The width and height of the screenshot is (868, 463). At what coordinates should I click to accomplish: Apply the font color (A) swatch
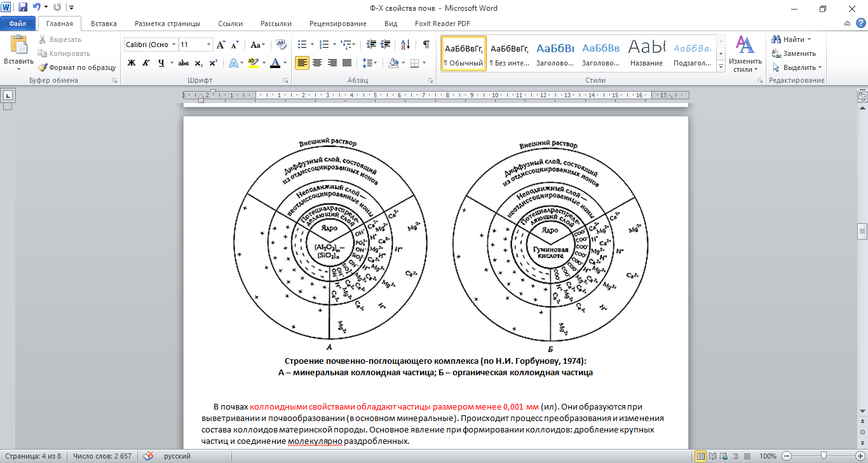click(275, 63)
